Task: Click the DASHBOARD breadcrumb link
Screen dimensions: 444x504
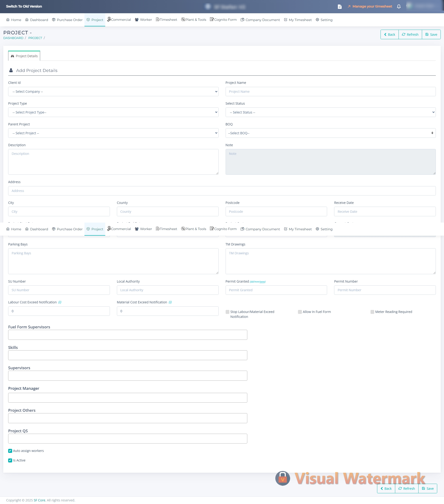Action: (x=13, y=38)
